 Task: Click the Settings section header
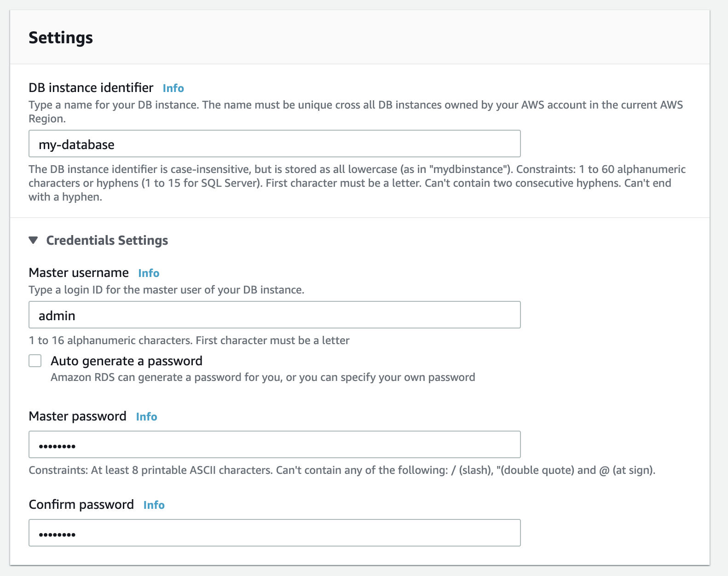click(x=60, y=38)
